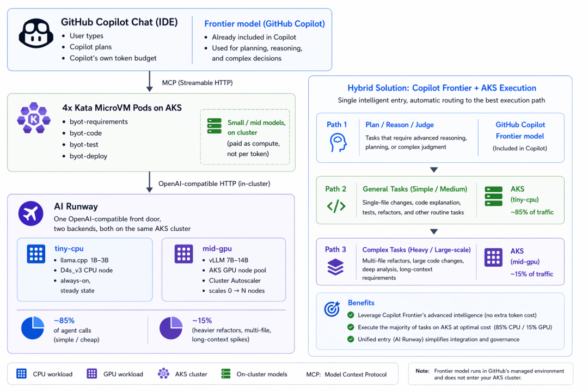This screenshot has width=588, height=392.
Task: Click the GitHub Copilot mascot icon
Action: (36, 33)
